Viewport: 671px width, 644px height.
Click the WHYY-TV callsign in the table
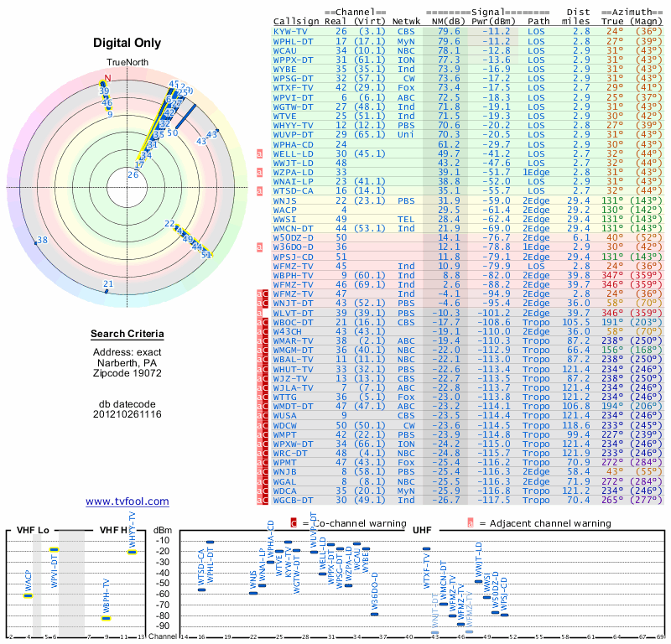point(293,126)
